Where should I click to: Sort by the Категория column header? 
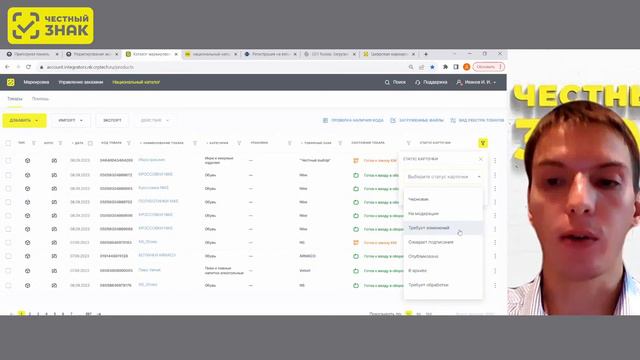click(217, 143)
